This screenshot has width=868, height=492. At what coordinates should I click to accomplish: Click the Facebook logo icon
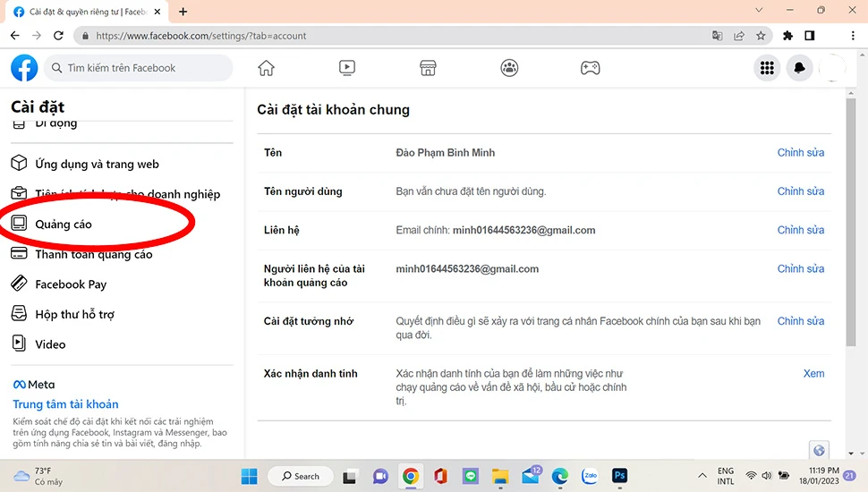(x=24, y=68)
